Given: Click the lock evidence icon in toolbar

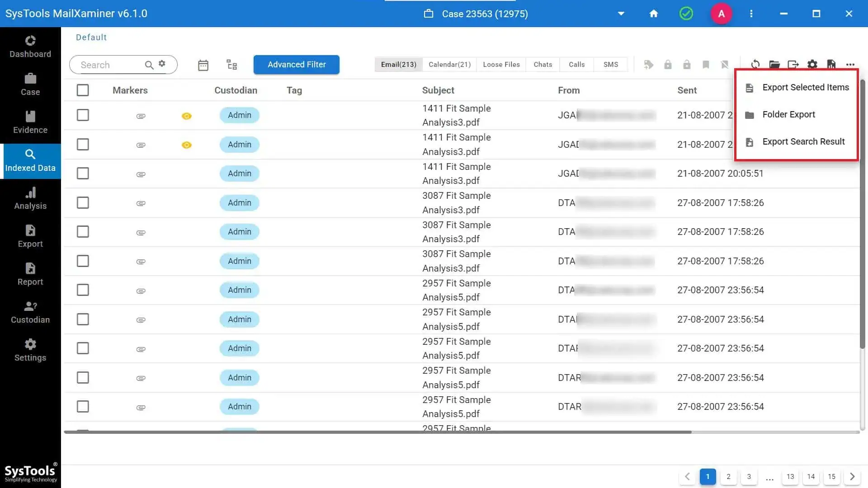Looking at the screenshot, I should 668,64.
